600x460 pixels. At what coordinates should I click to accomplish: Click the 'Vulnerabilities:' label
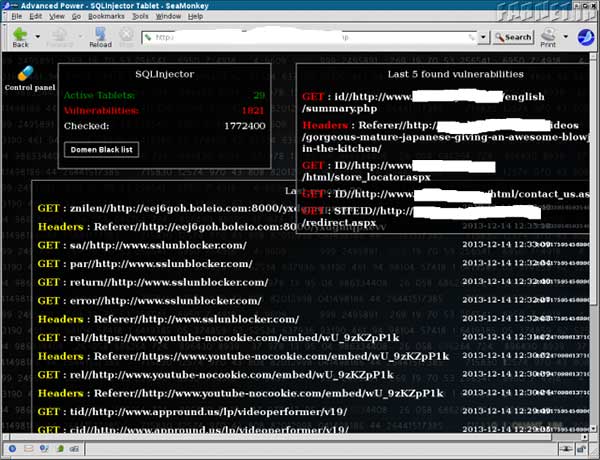pos(101,111)
